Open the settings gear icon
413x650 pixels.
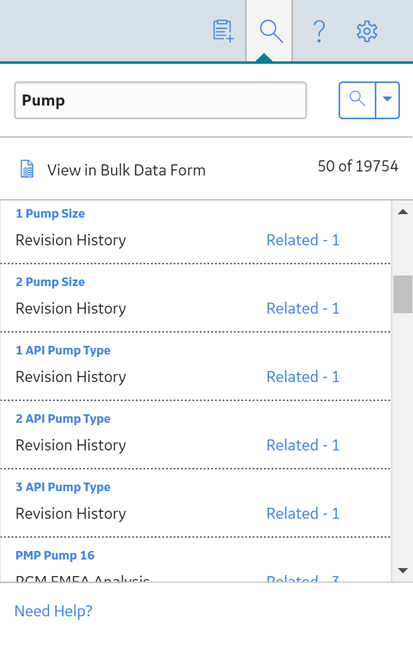(x=367, y=32)
